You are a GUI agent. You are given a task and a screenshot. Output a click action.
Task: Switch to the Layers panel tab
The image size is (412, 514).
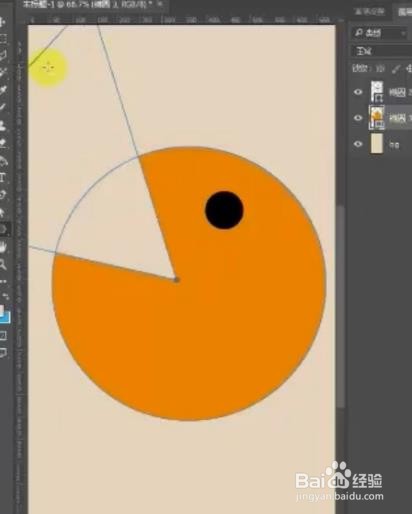click(x=403, y=12)
